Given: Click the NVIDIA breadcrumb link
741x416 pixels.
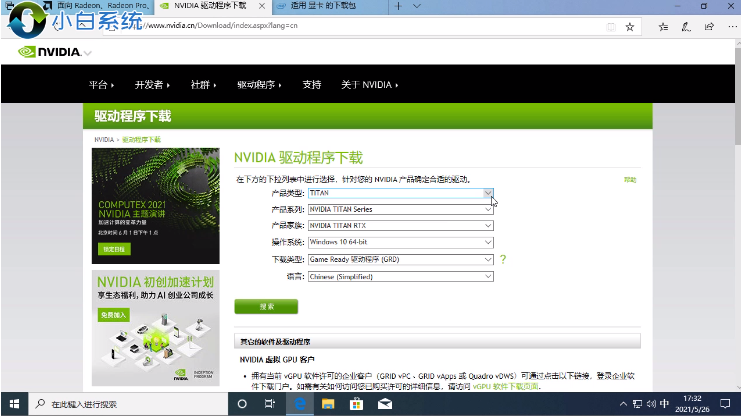Looking at the screenshot, I should pyautogui.click(x=104, y=139).
